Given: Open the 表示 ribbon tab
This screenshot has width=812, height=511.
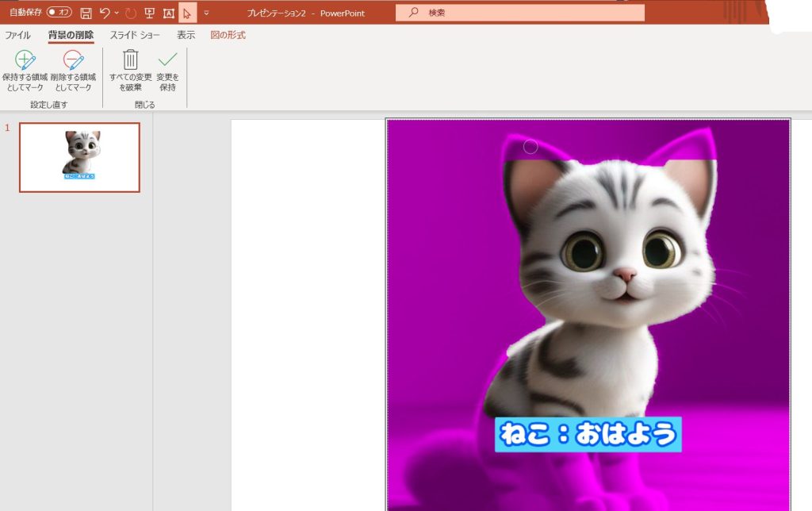Looking at the screenshot, I should (x=186, y=35).
